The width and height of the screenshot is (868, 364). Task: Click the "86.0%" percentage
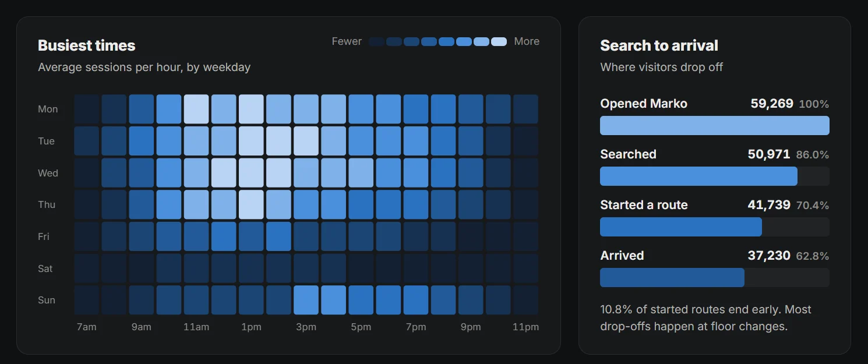(813, 155)
